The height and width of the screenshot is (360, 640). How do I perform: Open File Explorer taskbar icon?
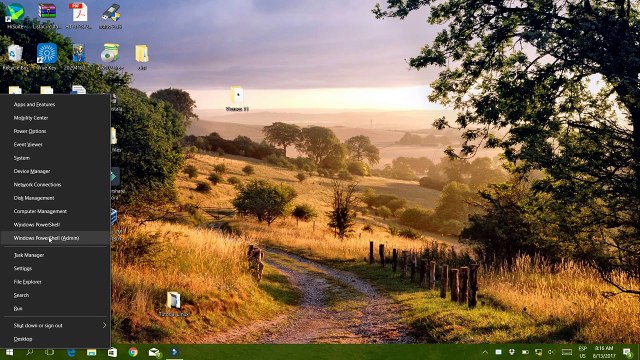91,352
